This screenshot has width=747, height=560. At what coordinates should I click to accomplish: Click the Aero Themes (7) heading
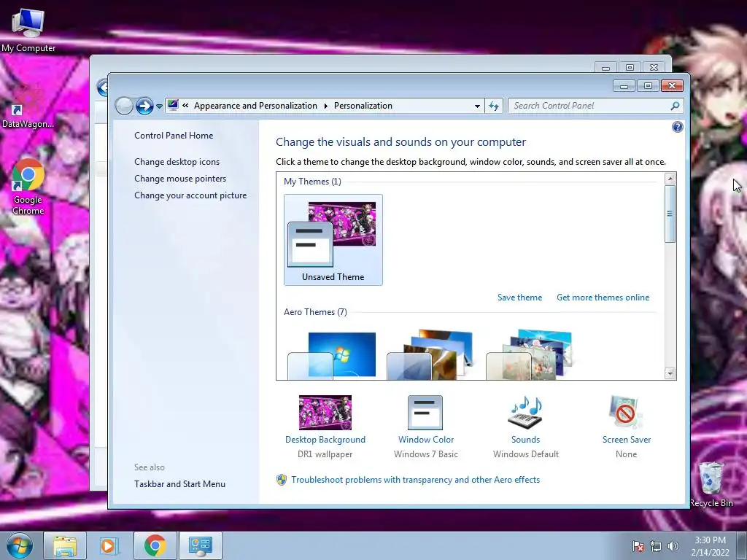315,312
